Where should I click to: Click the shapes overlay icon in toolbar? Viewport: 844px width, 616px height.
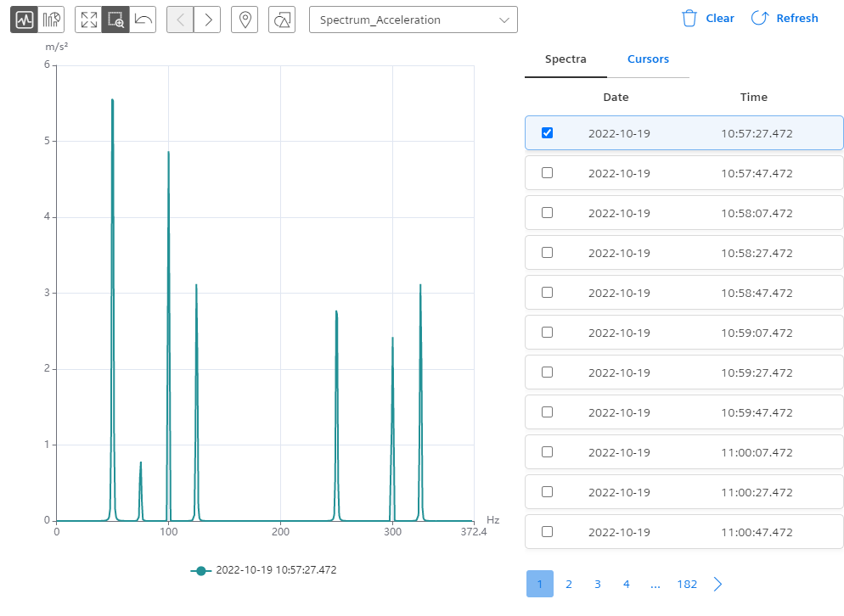click(x=282, y=20)
